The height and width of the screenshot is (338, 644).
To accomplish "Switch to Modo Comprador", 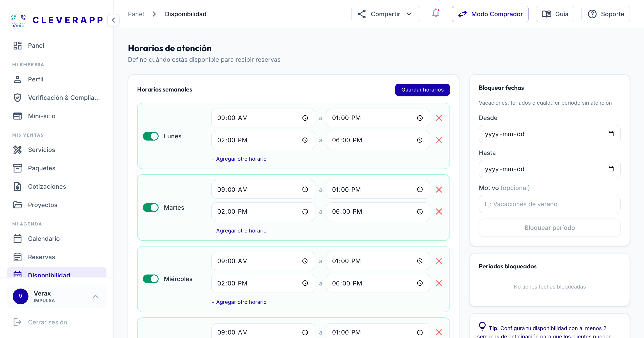I will [490, 14].
